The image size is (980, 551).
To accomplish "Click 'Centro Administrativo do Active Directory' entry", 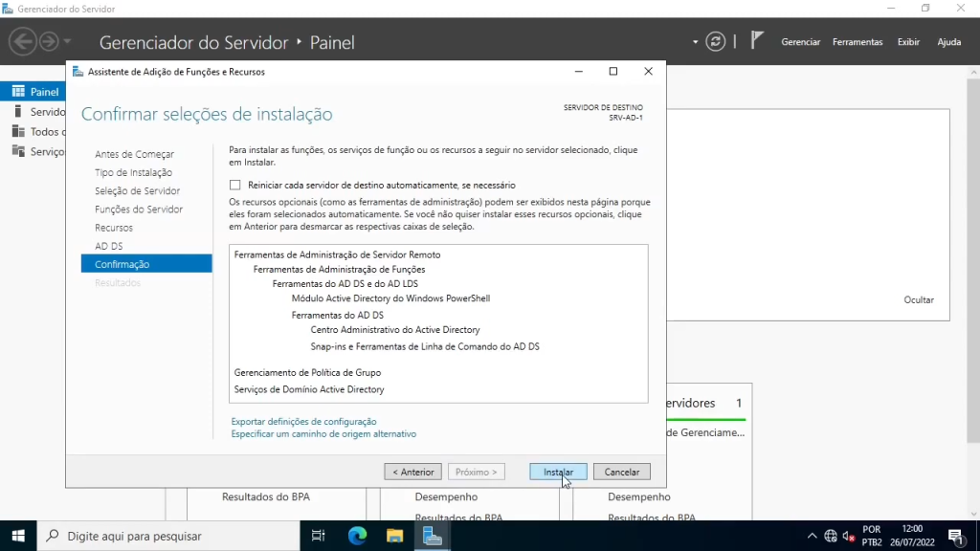I will [x=395, y=330].
